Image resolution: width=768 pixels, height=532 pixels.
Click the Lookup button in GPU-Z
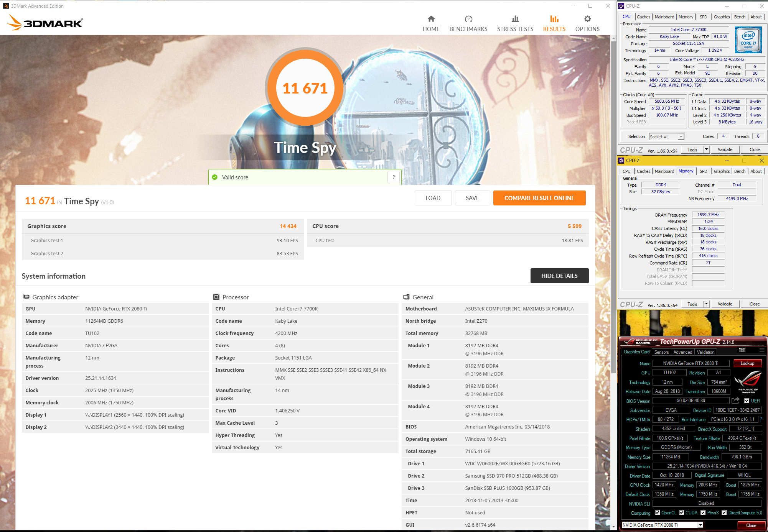pyautogui.click(x=747, y=363)
